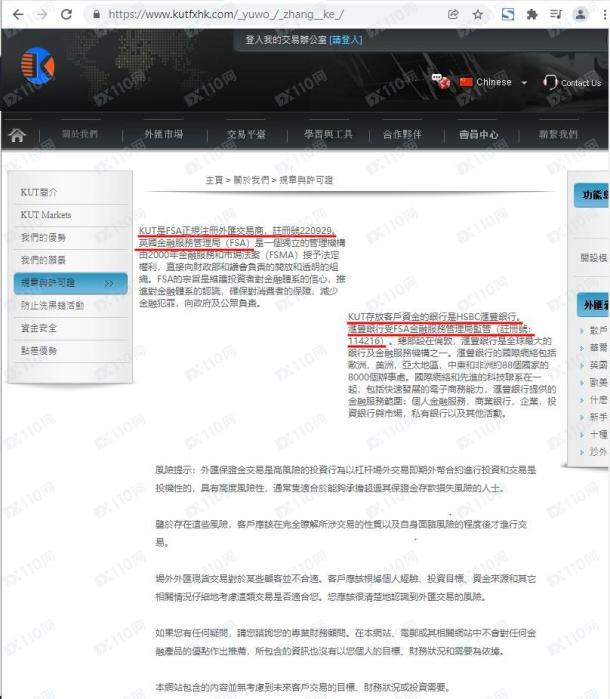Open the 聯繫我們 navigation menu
This screenshot has width=610, height=699.
coord(558,134)
